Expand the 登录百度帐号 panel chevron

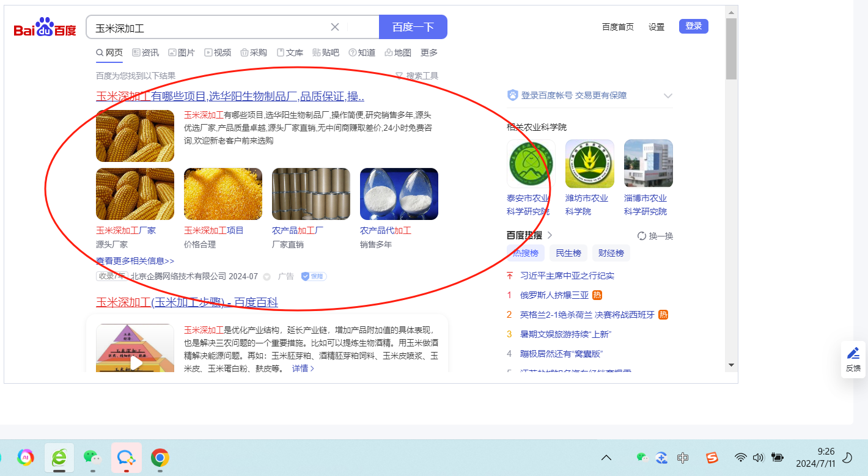(x=668, y=96)
